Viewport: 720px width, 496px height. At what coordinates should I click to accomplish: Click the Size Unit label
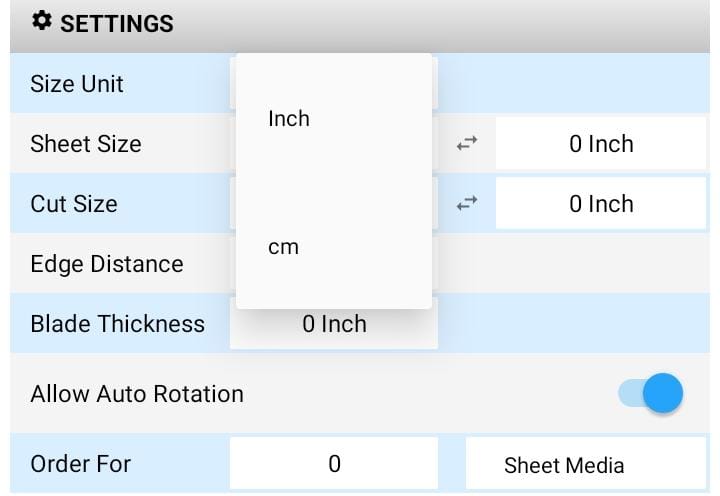click(77, 84)
